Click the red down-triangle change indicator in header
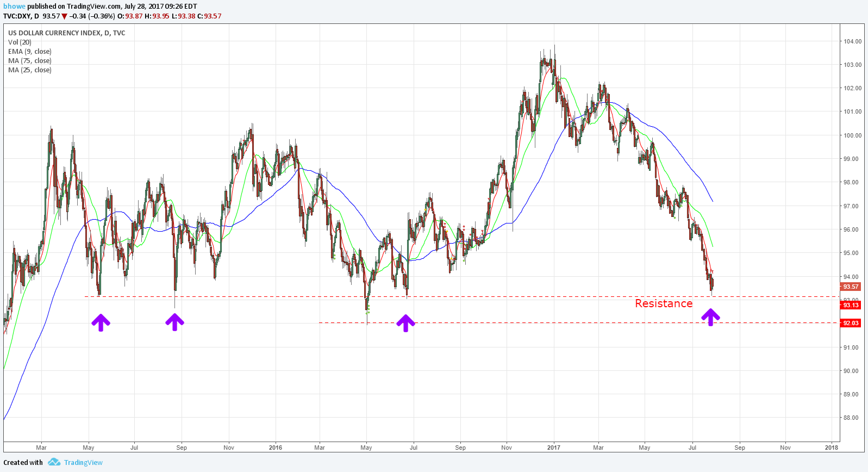868x472 pixels. (x=65, y=16)
